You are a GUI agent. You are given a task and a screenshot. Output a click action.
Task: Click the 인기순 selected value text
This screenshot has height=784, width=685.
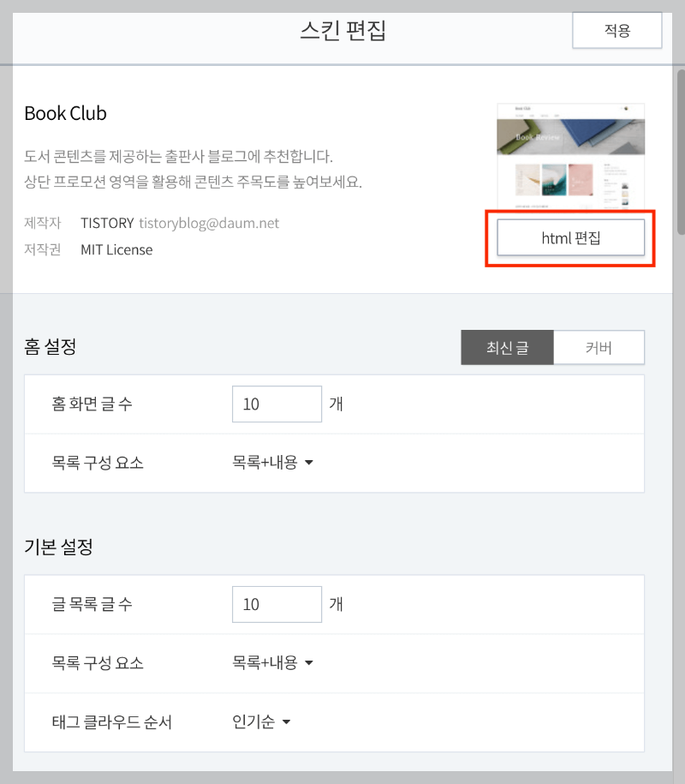click(x=253, y=721)
